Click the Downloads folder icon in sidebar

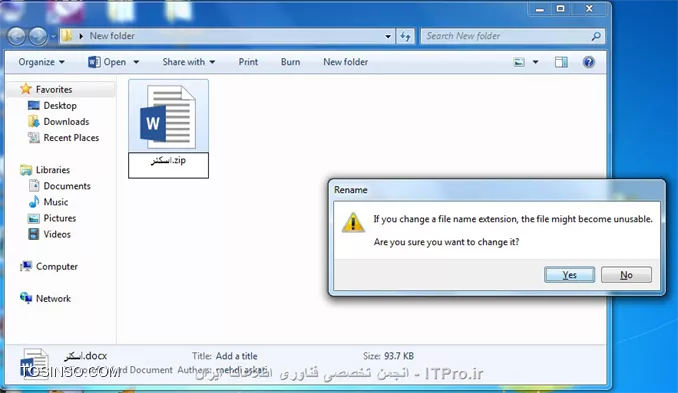coord(34,121)
